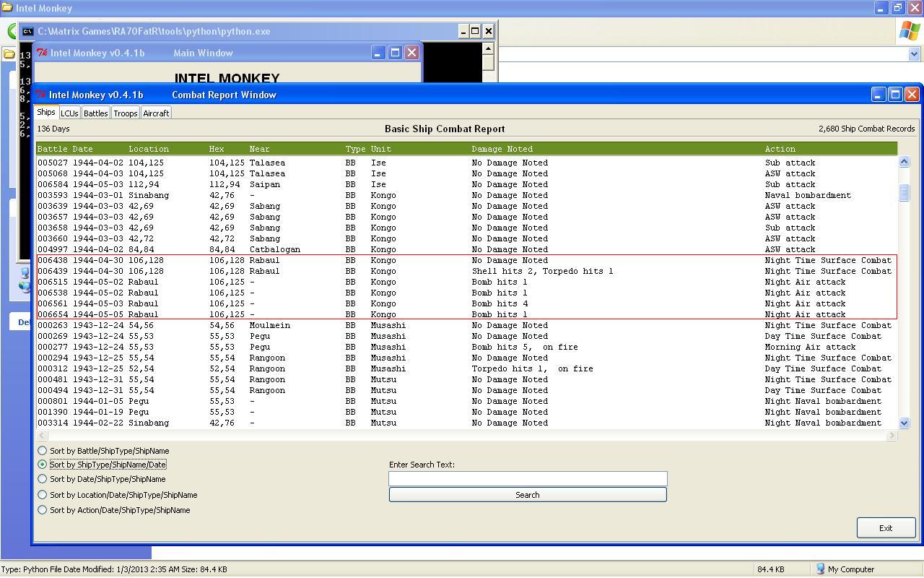Click battle number 001390
This screenshot has height=578, width=924.
(x=53, y=412)
